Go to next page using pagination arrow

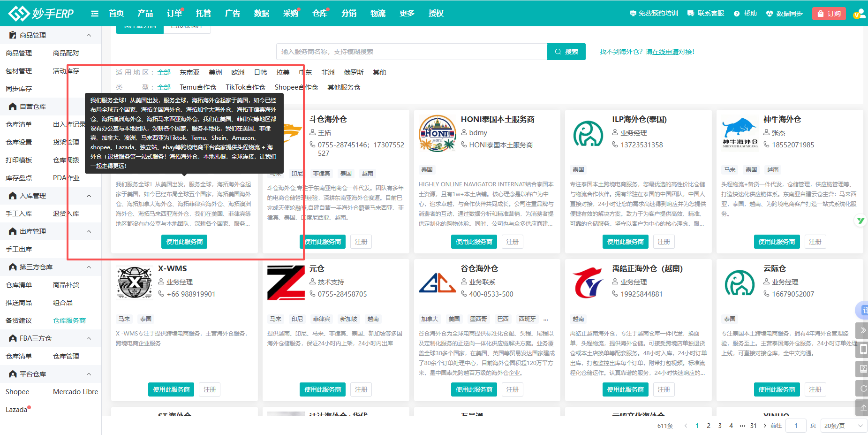(x=765, y=426)
